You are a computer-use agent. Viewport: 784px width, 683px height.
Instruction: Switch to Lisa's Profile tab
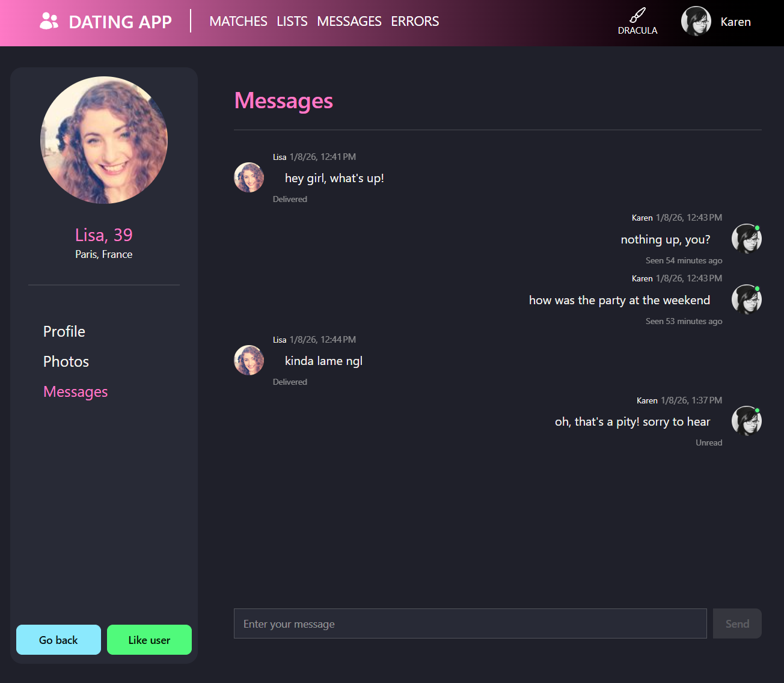coord(64,331)
